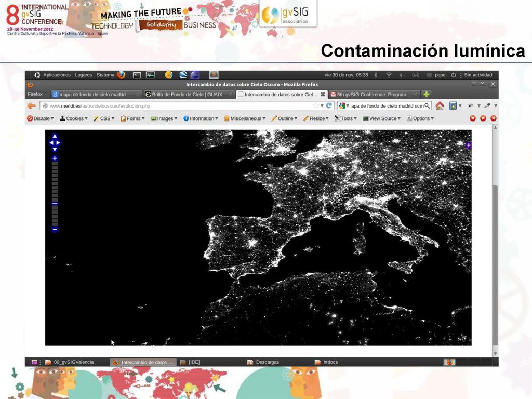532x399 pixels.
Task: Open the Miscellaneous dropdown menu
Action: coord(245,118)
